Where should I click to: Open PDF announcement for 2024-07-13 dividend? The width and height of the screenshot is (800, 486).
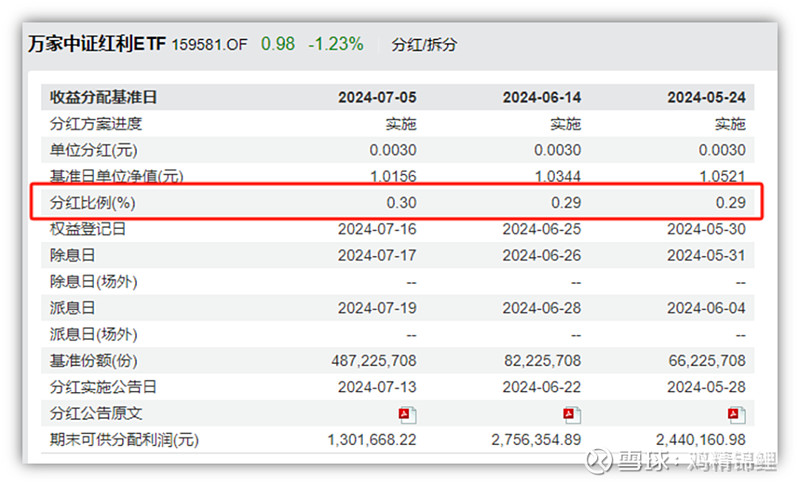pos(408,414)
